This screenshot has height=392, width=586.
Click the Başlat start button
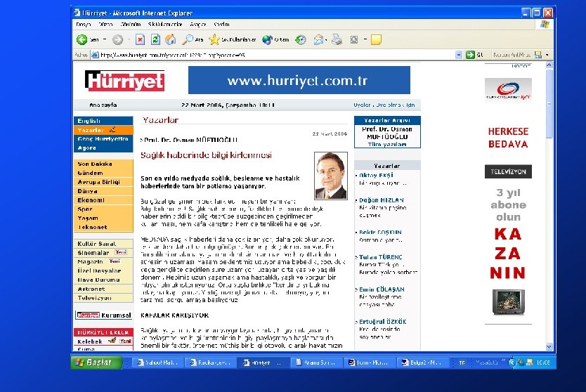(x=96, y=362)
